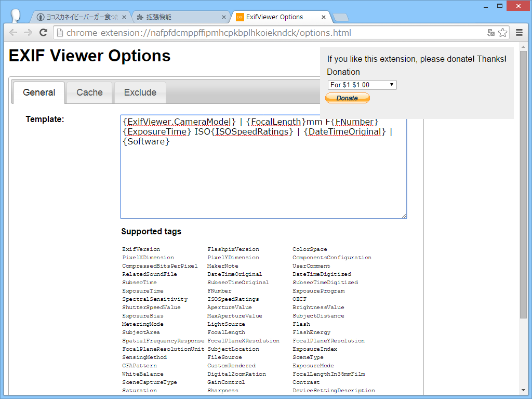This screenshot has width=532, height=399.
Task: Click the PixelYDimension tag
Action: tap(233, 258)
